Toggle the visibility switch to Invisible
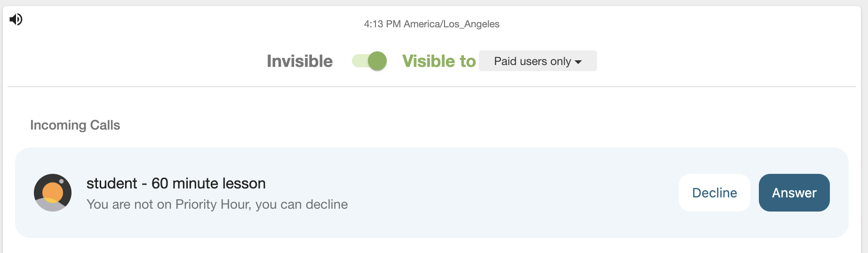The height and width of the screenshot is (253, 868). (x=369, y=61)
